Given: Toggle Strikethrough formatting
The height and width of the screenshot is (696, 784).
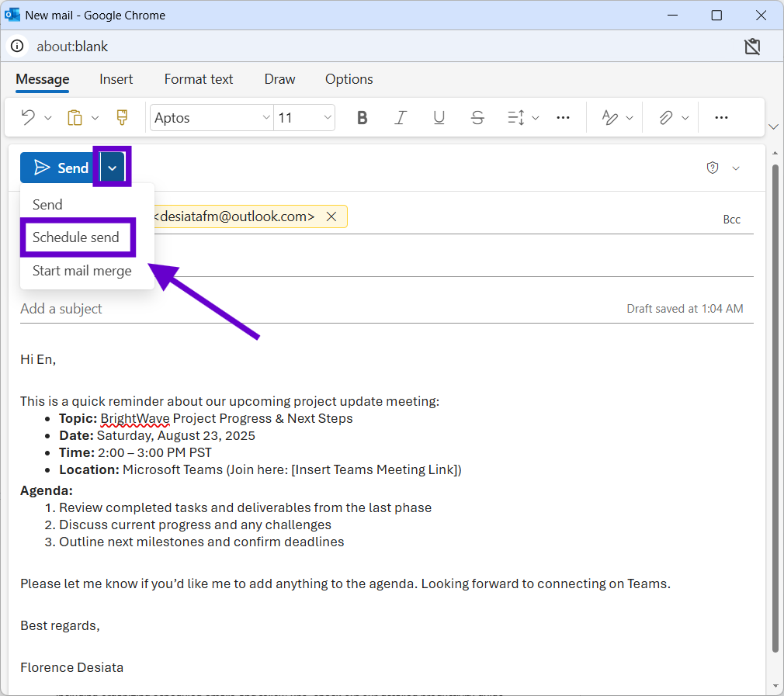Looking at the screenshot, I should click(477, 118).
